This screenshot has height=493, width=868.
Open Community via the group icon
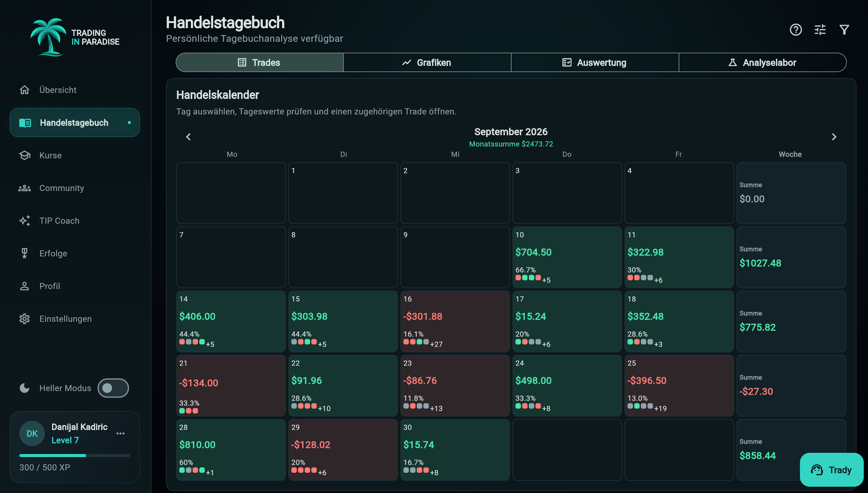(x=25, y=188)
